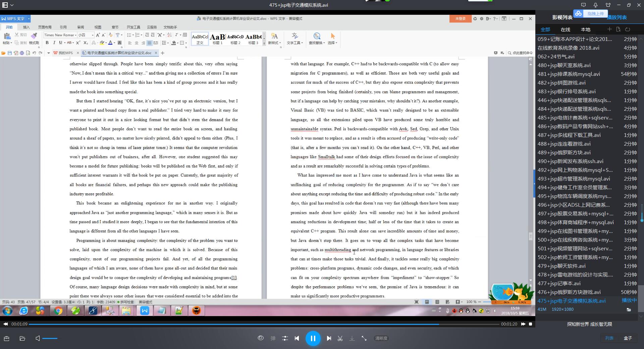The width and height of the screenshot is (644, 349).
Task: Go to the previous video in player
Action: pyautogui.click(x=297, y=338)
